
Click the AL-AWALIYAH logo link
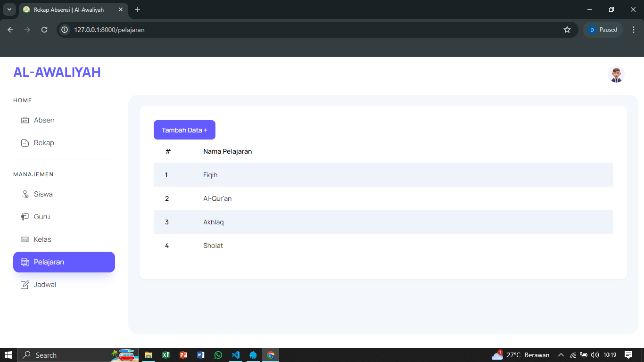pyautogui.click(x=57, y=72)
